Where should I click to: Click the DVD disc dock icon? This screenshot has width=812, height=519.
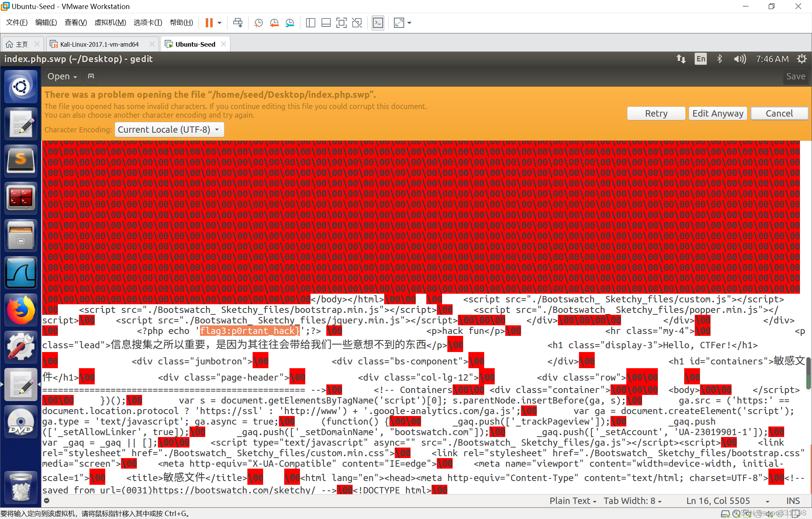[x=21, y=421]
